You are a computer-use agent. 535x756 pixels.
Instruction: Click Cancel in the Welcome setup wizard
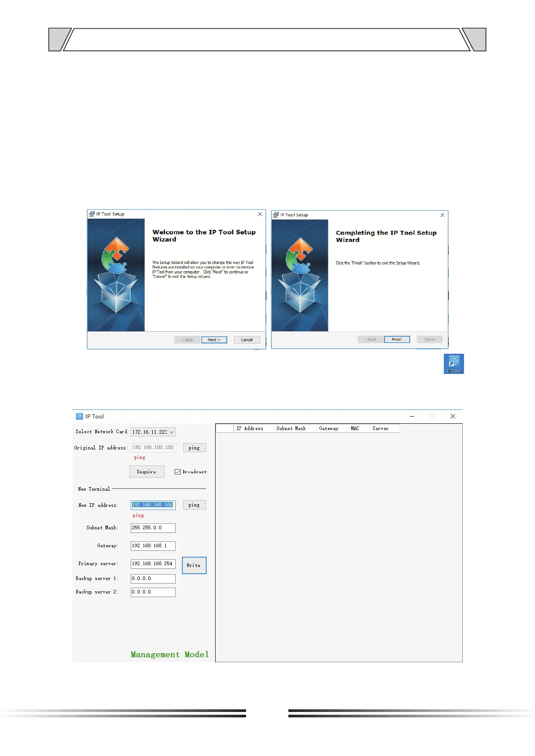coord(247,340)
